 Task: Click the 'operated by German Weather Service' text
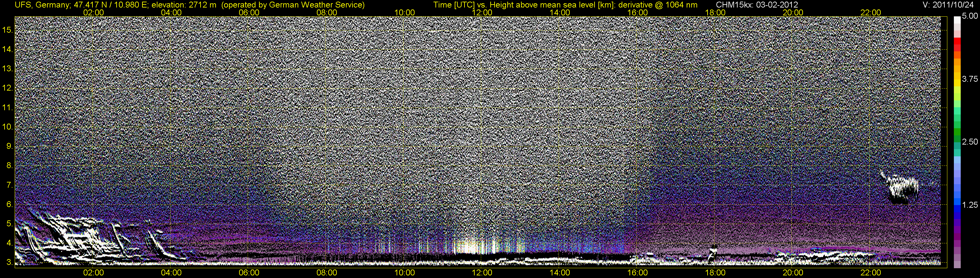click(293, 5)
